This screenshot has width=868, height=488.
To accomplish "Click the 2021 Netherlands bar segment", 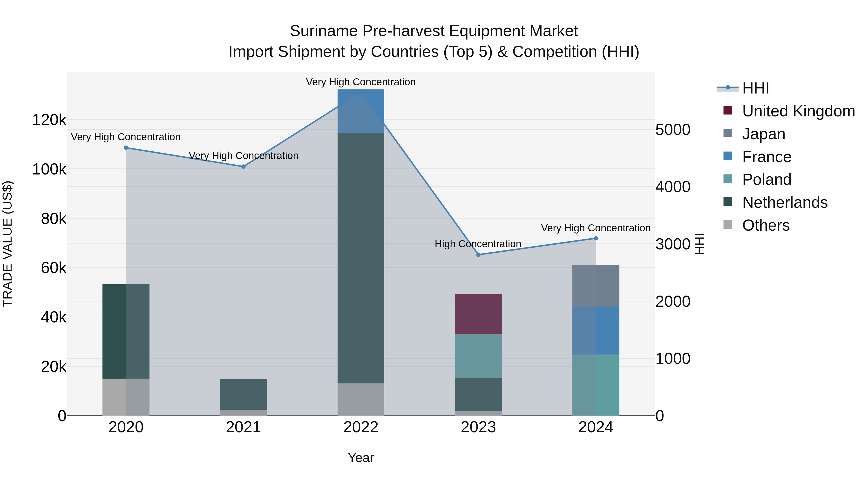I will 243,394.
